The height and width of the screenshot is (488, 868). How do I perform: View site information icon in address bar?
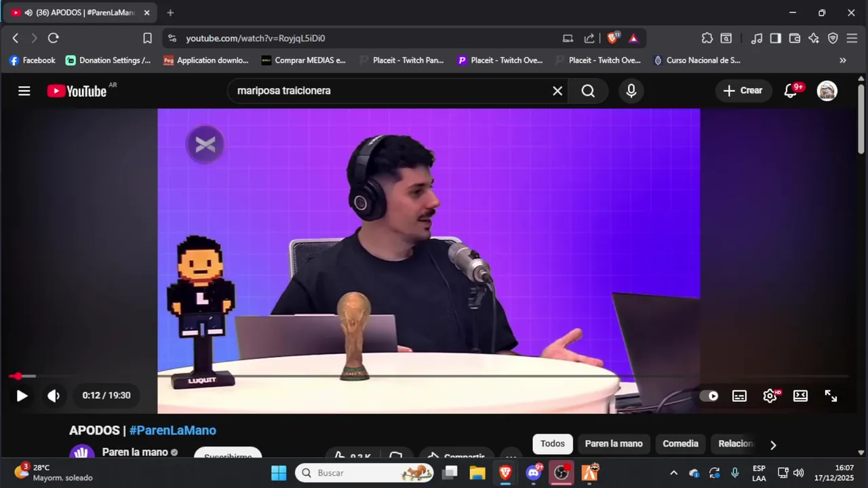pos(172,38)
